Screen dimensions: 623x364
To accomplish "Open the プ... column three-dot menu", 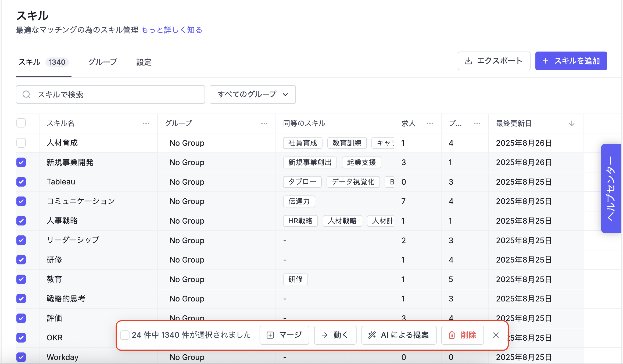I will [477, 123].
